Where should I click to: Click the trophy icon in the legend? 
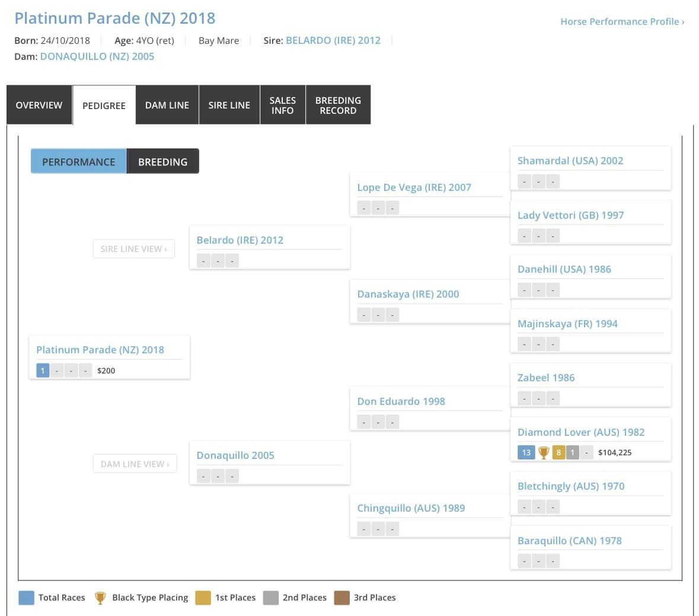click(x=100, y=598)
